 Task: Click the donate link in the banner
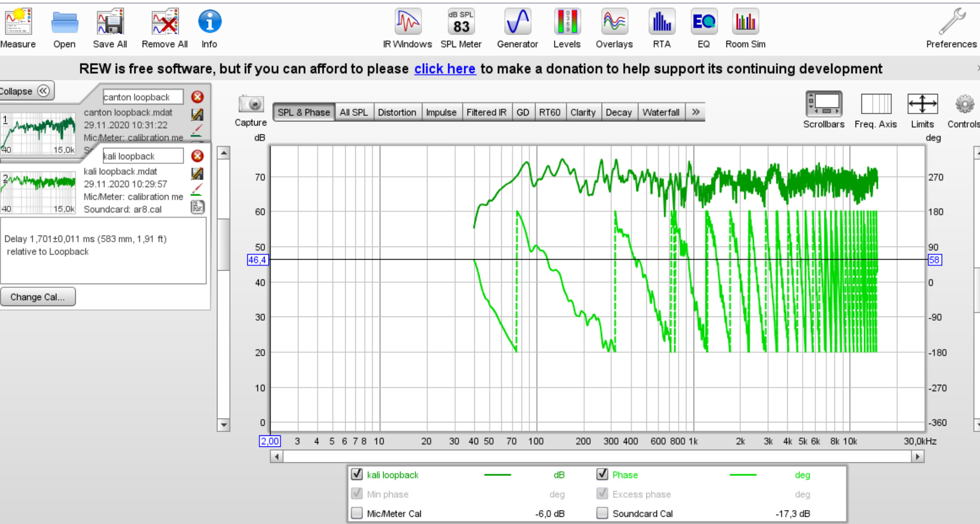[x=444, y=68]
